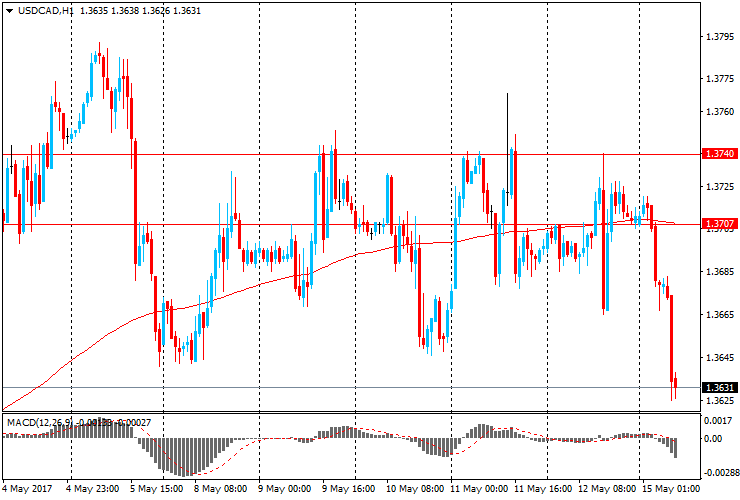
Task: Click the 10 May 08:00 time label
Action: click(415, 489)
